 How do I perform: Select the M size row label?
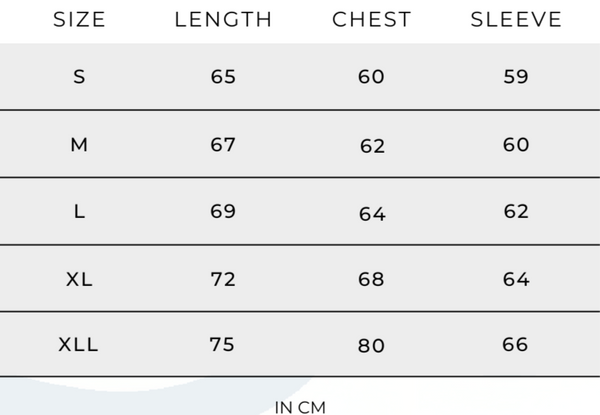(79, 145)
